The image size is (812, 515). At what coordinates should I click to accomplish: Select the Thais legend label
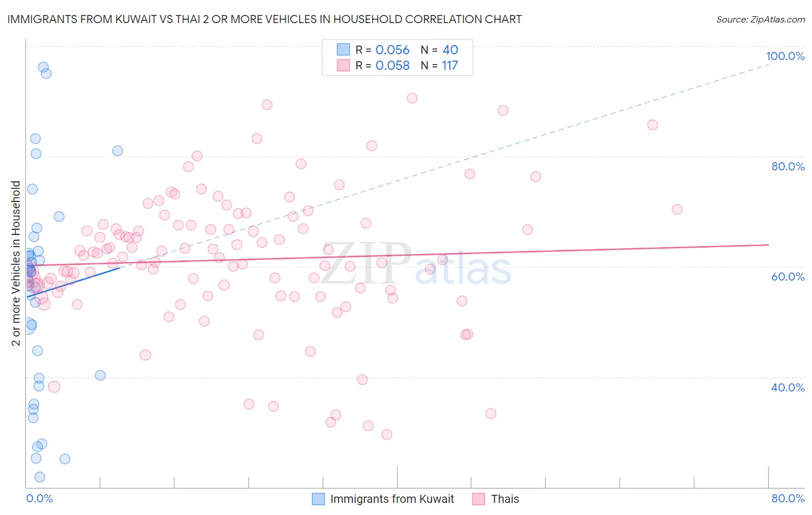[505, 499]
